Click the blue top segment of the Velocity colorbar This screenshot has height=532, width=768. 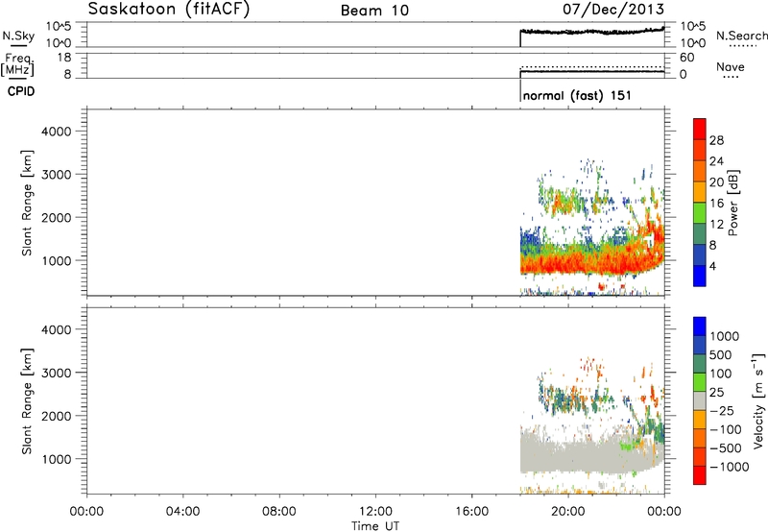(x=700, y=326)
